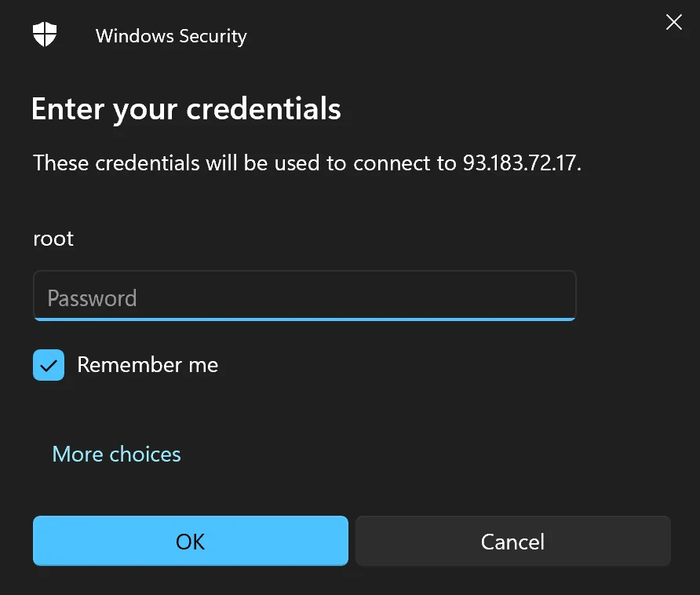Click the blue underline of password box
Viewport: 700px width, 595px height.
[x=304, y=319]
